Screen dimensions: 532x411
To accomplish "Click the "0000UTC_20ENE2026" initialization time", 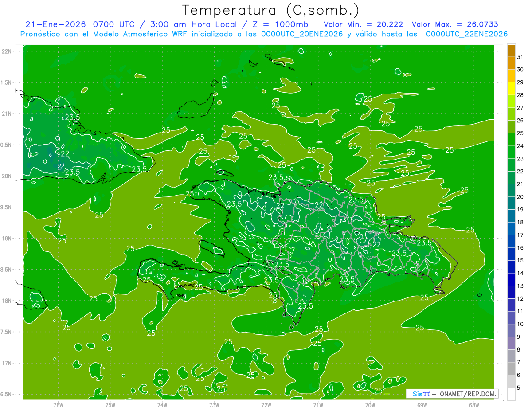I will (302, 34).
